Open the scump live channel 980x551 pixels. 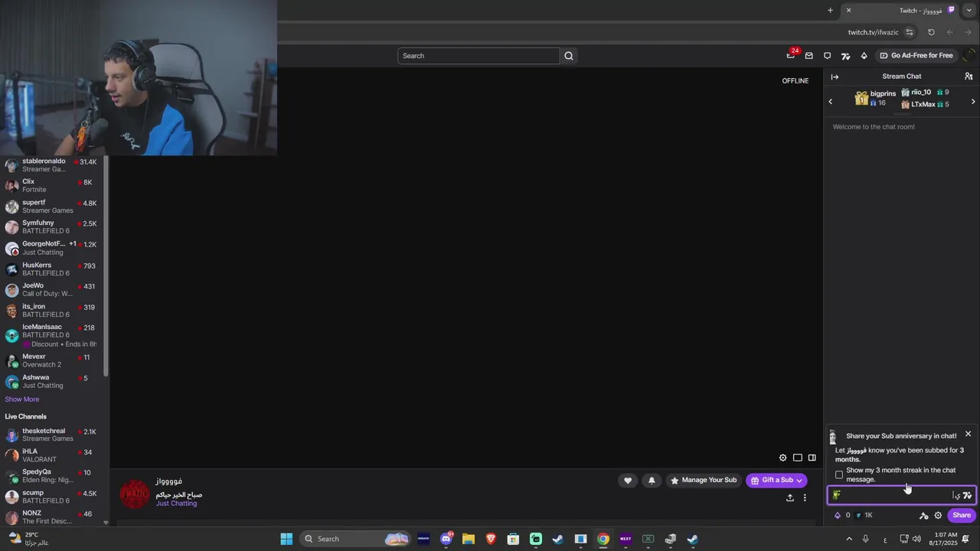53,497
